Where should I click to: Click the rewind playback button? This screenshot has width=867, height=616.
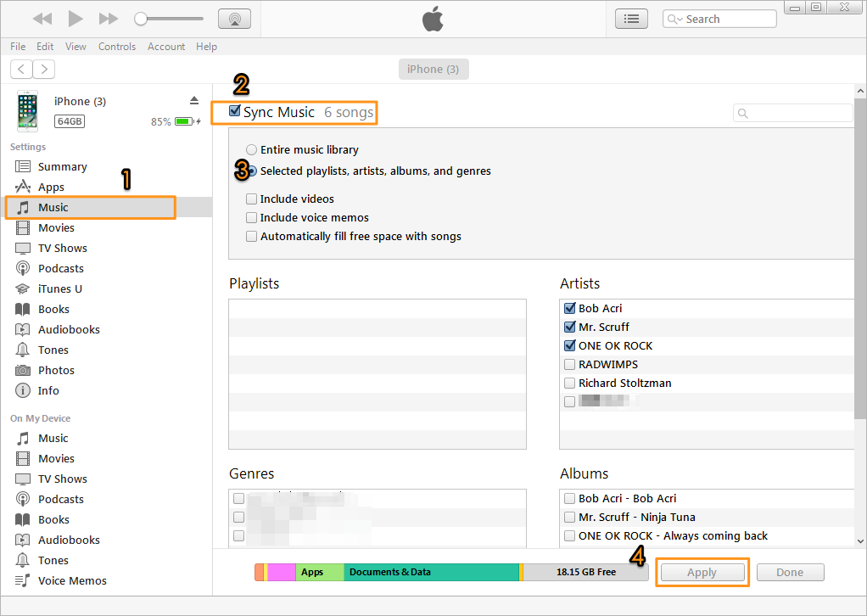click(42, 19)
